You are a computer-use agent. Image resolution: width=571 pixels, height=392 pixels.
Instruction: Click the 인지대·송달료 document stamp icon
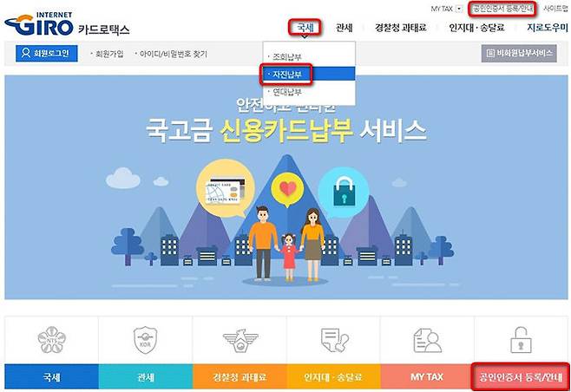click(x=334, y=340)
